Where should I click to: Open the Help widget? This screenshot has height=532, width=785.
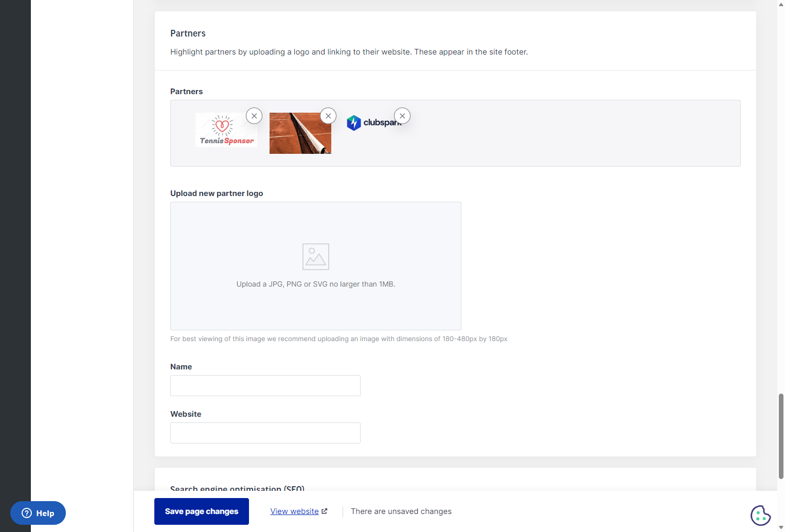coord(38,513)
